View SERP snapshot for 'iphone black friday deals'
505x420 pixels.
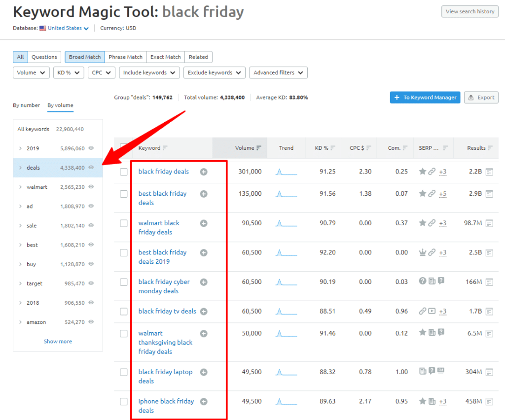tap(489, 401)
